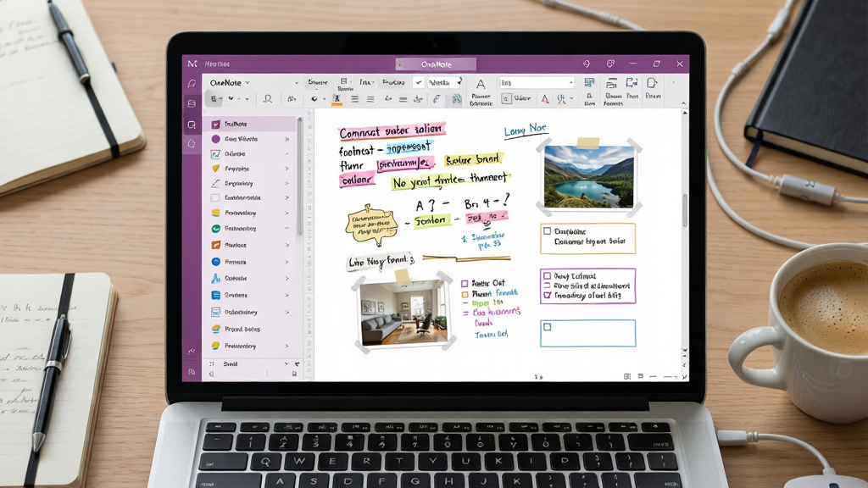Follow the blue underlined Long Nor heading
Image resolution: width=868 pixels, height=488 pixels.
pos(526,130)
